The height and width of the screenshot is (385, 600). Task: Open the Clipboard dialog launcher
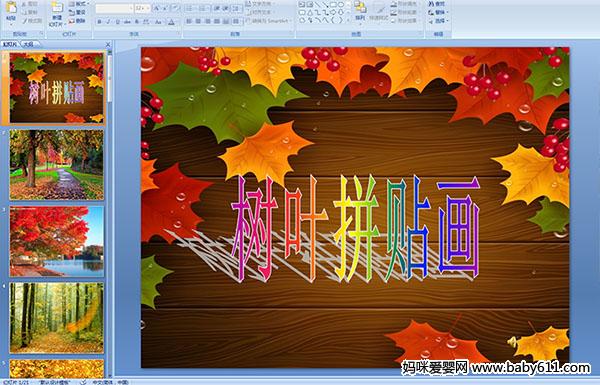coord(42,34)
